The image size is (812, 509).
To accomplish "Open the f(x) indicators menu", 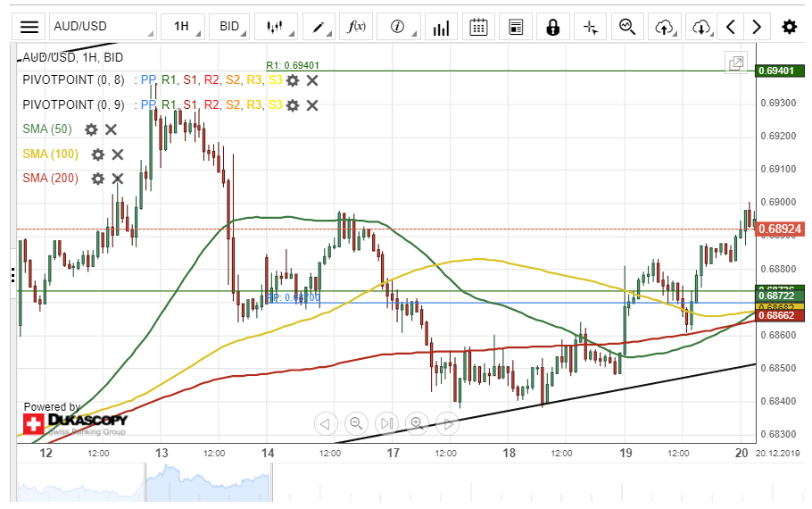I will pyautogui.click(x=357, y=27).
